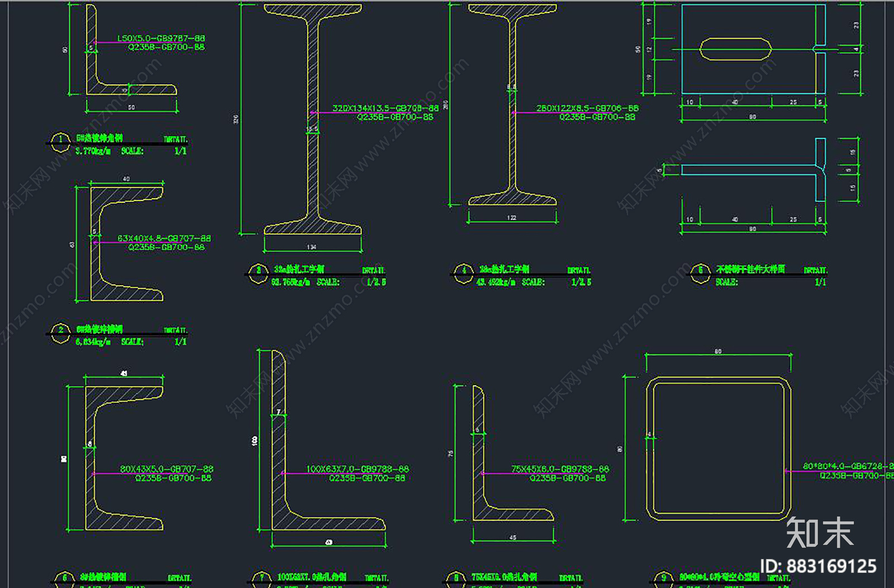The width and height of the screenshot is (894, 588).
Task: Select the 13.5 web thickness dimension
Action: coord(312,130)
